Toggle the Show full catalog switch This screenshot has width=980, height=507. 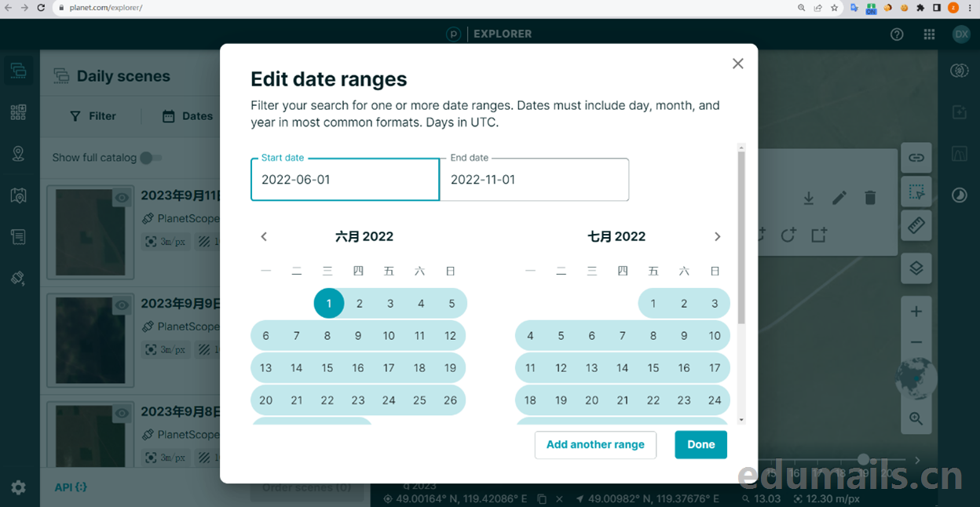coord(150,158)
